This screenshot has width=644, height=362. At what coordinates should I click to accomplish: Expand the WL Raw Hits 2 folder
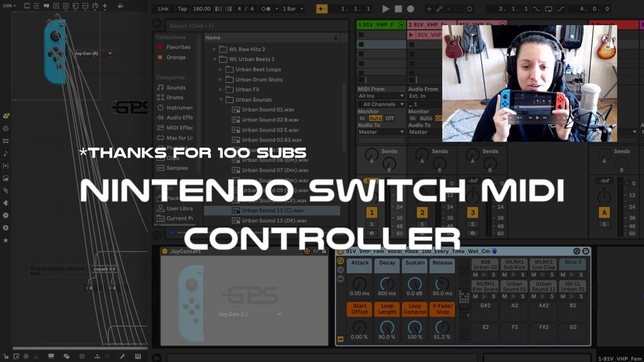pos(214,49)
